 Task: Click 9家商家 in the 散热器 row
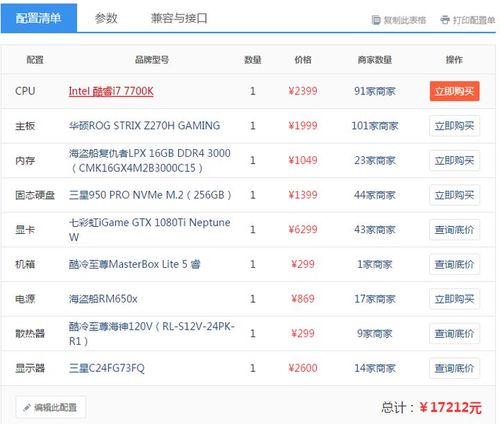(x=375, y=334)
